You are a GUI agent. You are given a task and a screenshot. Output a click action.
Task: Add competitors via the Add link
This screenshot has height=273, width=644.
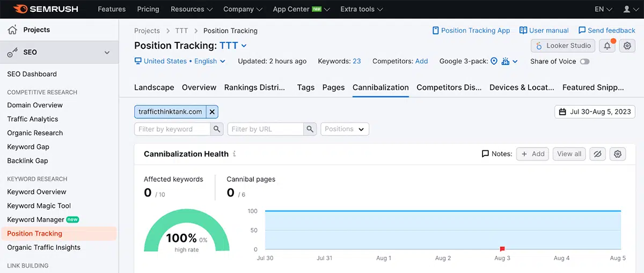pyautogui.click(x=422, y=61)
